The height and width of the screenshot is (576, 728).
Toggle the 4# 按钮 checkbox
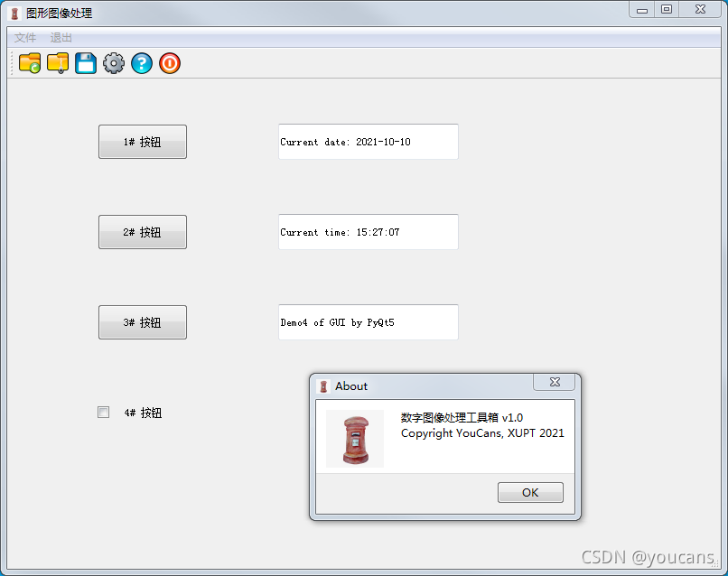pyautogui.click(x=104, y=413)
